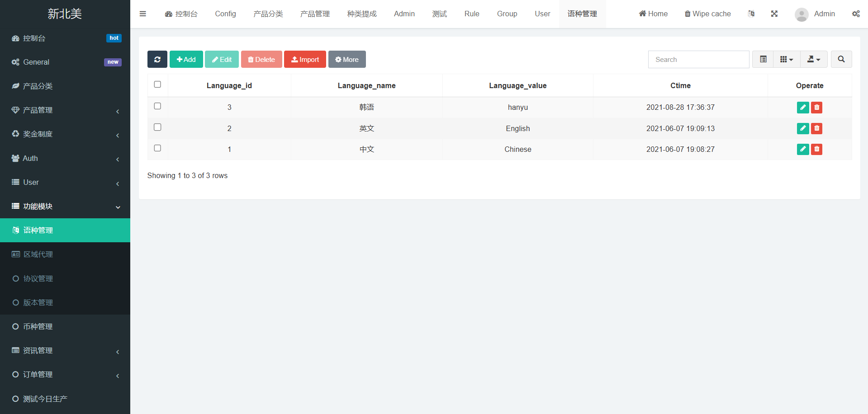Open the language switch icon in header
The width and height of the screenshot is (868, 414).
pos(751,14)
